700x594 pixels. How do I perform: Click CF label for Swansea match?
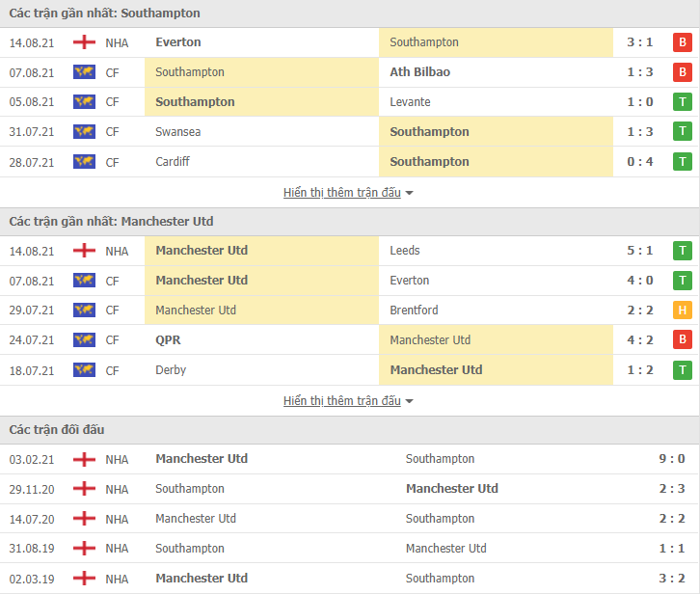pyautogui.click(x=113, y=132)
